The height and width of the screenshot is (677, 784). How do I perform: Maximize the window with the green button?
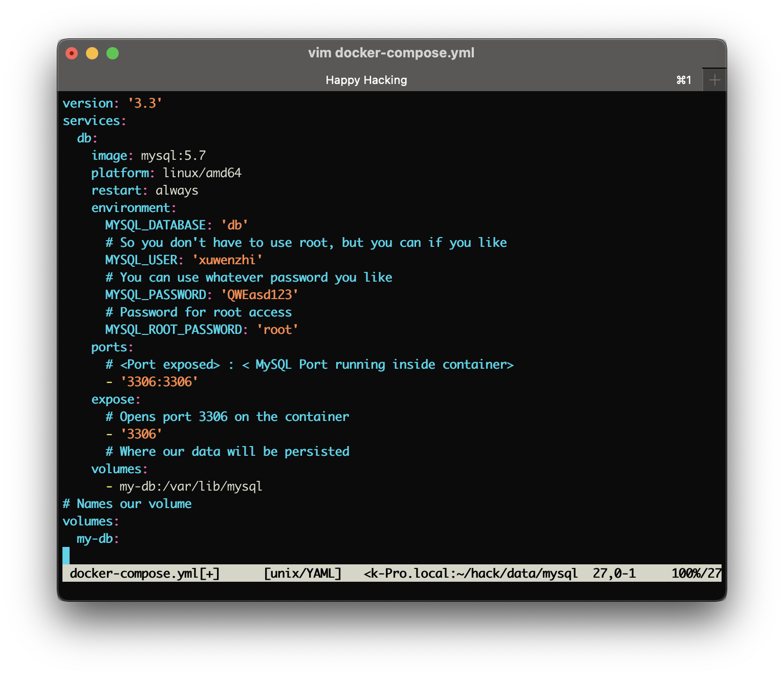(113, 53)
